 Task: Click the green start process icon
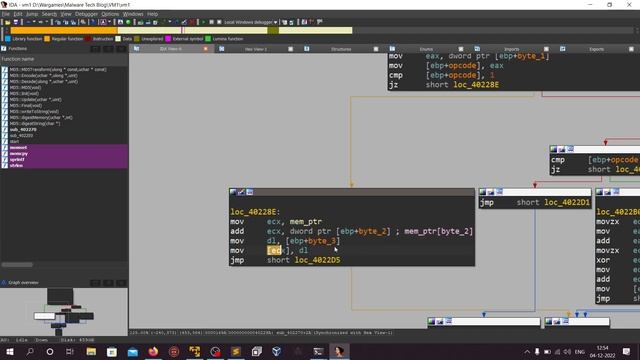click(203, 22)
